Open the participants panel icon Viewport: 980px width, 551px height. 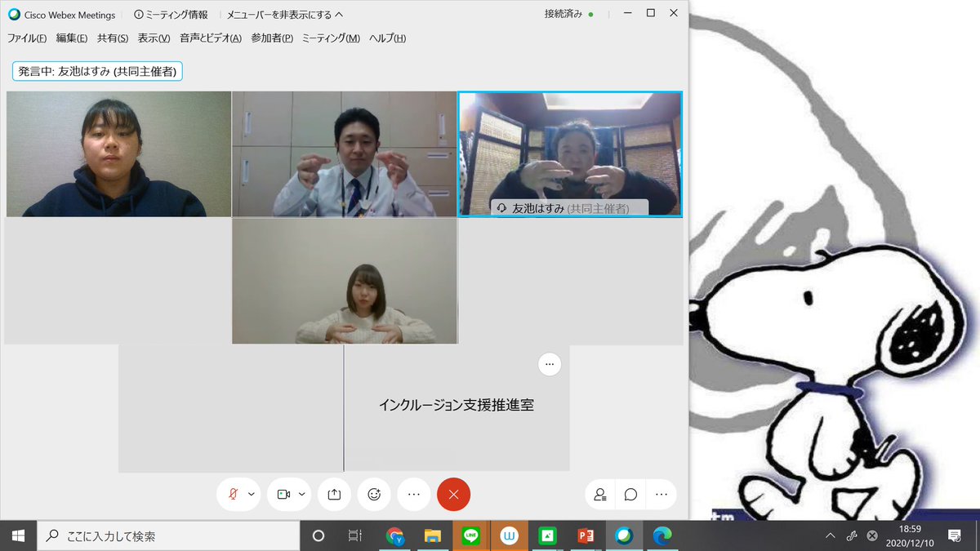pyautogui.click(x=600, y=495)
